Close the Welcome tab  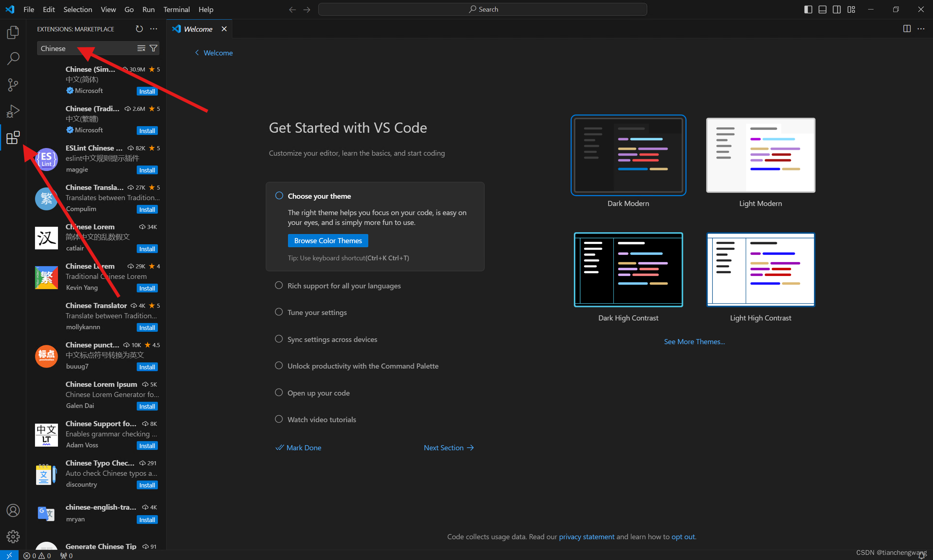224,29
